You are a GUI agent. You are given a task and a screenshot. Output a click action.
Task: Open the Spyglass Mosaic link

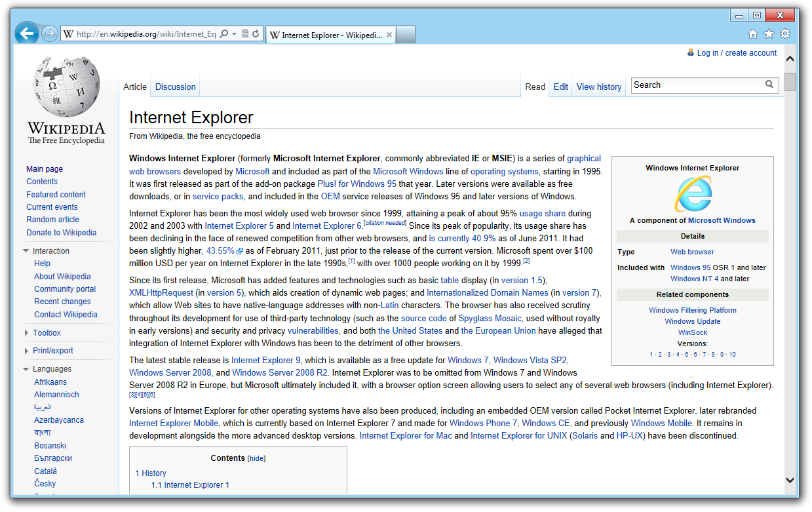490,319
